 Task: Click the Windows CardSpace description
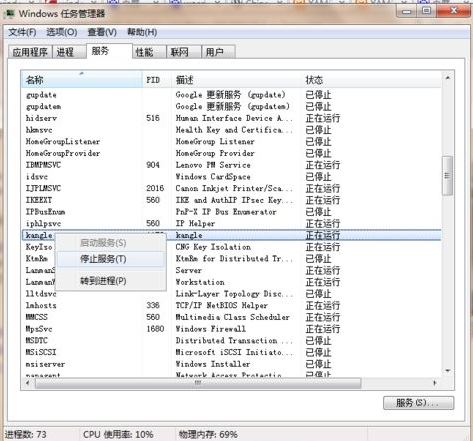click(x=213, y=177)
